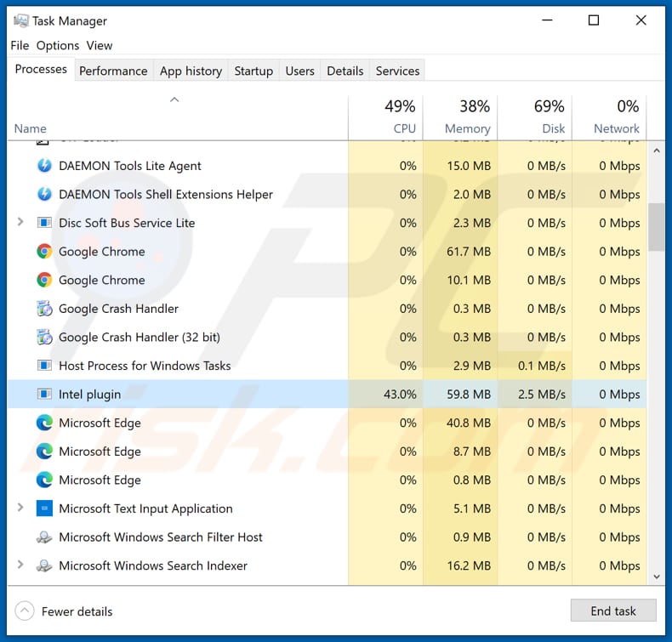672x642 pixels.
Task: Sort by the Network column header
Action: (609, 117)
